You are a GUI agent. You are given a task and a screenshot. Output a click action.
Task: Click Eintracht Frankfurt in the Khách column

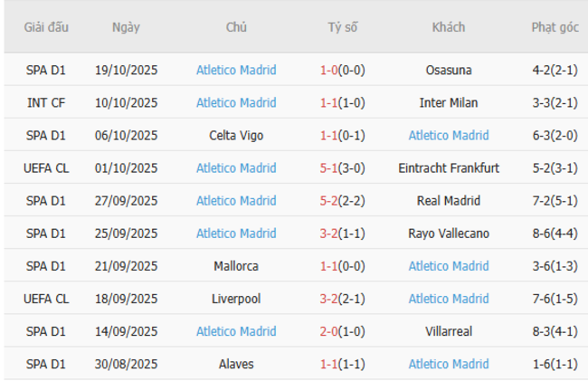pyautogui.click(x=448, y=167)
